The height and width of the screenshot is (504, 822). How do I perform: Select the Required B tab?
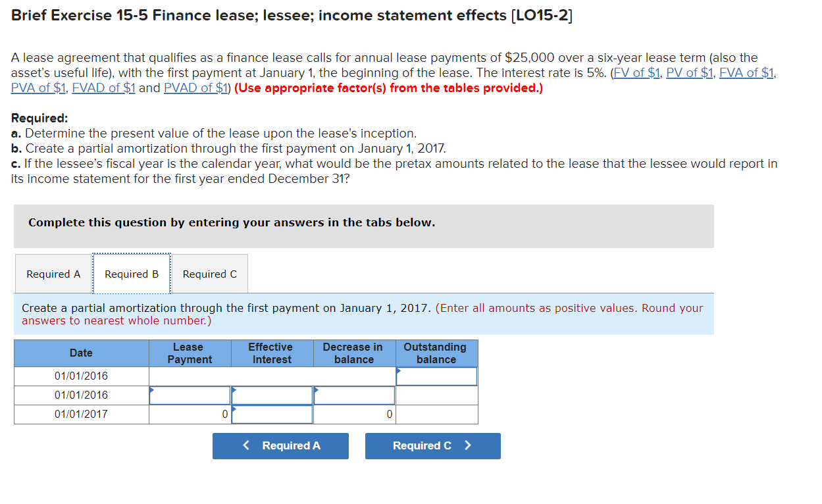131,274
